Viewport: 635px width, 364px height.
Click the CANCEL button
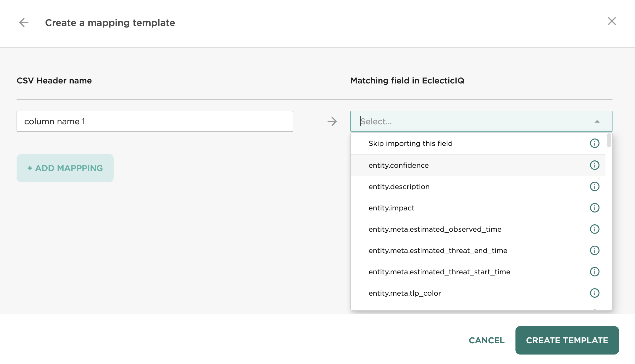(x=487, y=340)
